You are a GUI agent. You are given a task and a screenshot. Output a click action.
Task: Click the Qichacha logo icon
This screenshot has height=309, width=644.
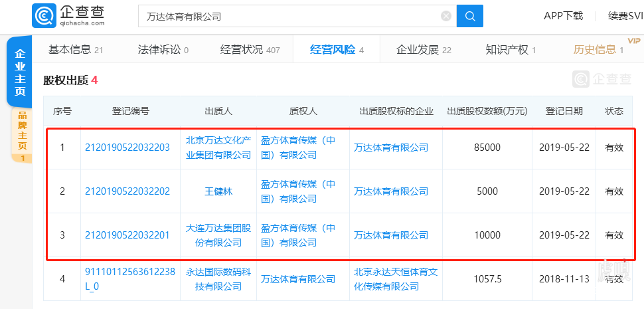[x=44, y=16]
